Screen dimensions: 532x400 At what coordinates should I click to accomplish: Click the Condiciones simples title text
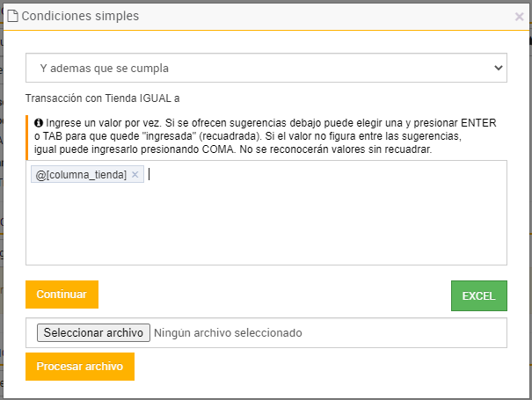pyautogui.click(x=79, y=16)
